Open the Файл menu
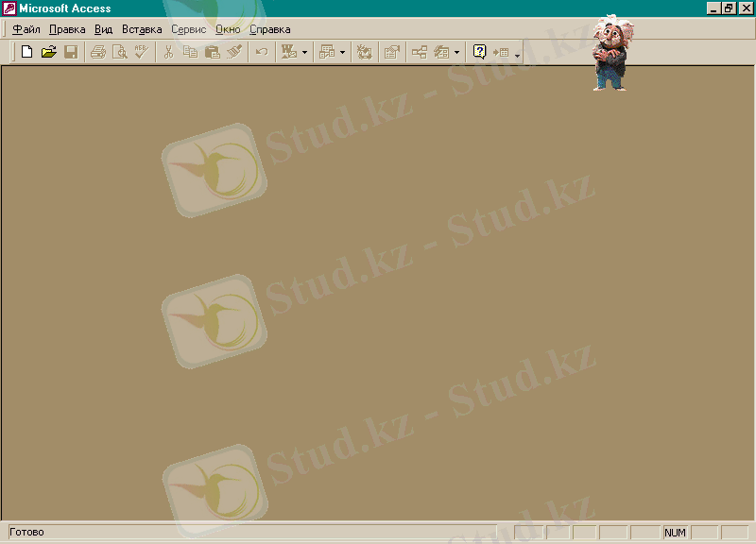Viewport: 756px width, 544px height. [26, 29]
